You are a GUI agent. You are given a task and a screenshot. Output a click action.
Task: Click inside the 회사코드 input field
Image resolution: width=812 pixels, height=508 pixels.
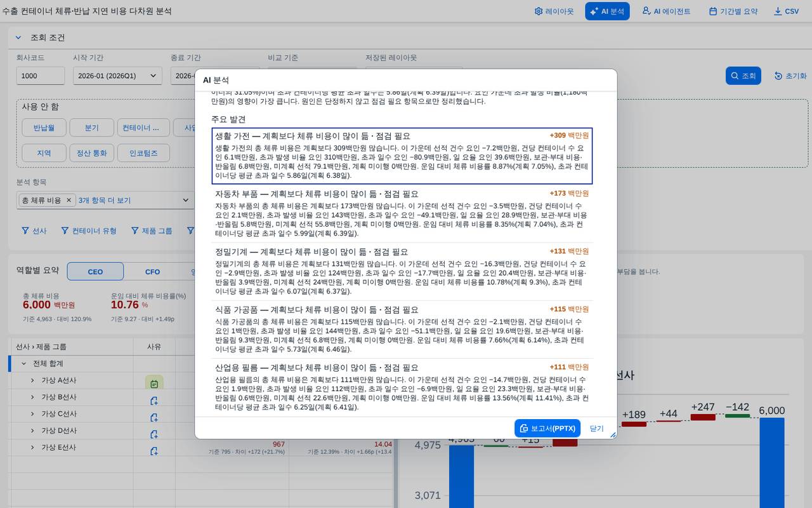pyautogui.click(x=41, y=76)
